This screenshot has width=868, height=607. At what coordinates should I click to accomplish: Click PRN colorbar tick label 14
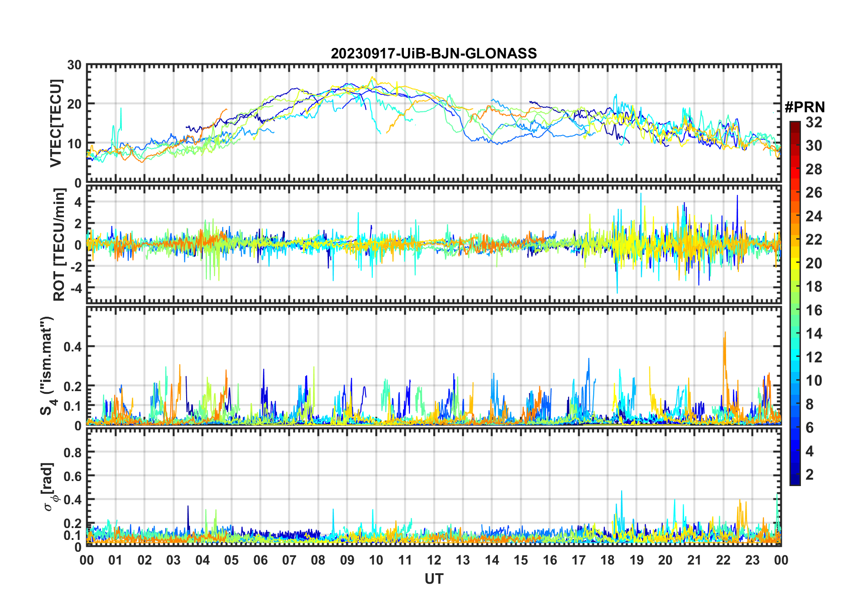point(814,334)
